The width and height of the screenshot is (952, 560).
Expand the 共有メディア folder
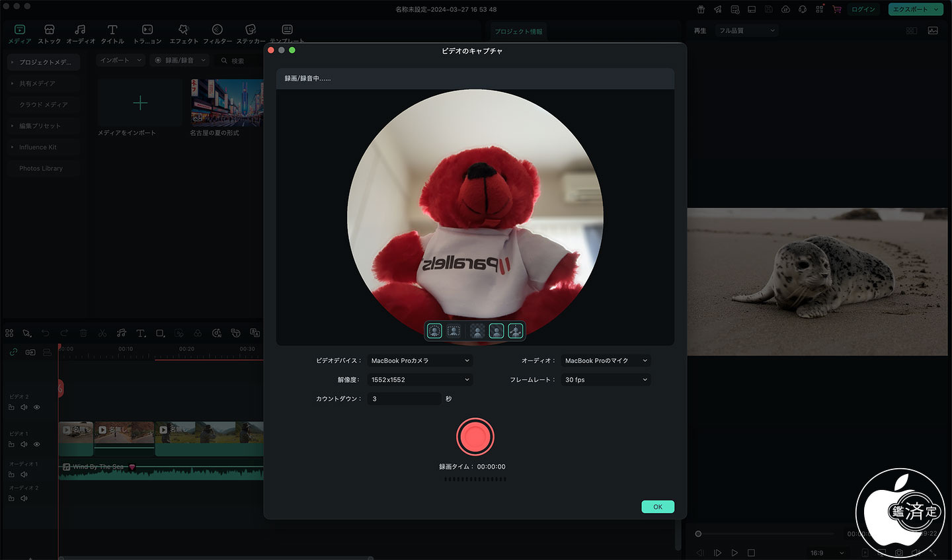click(44, 83)
